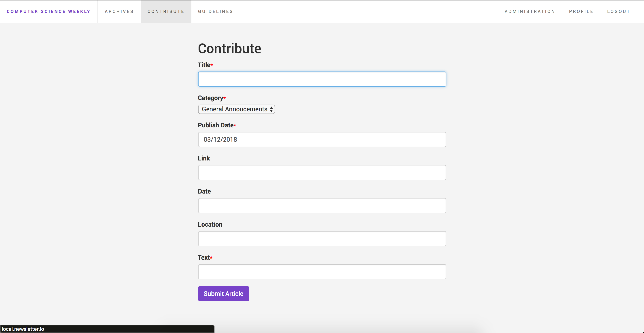The width and height of the screenshot is (644, 333).
Task: Focus the Location input field
Action: coord(322,238)
